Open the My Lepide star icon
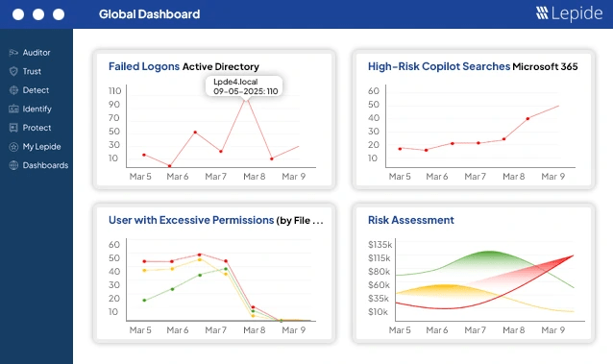The width and height of the screenshot is (613, 364). point(13,147)
